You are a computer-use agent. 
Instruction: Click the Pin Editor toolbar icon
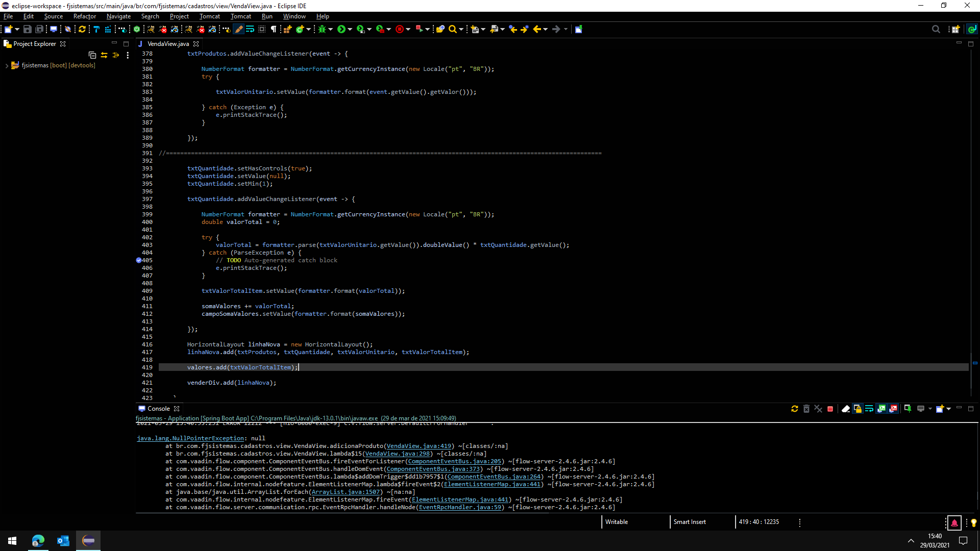578,30
